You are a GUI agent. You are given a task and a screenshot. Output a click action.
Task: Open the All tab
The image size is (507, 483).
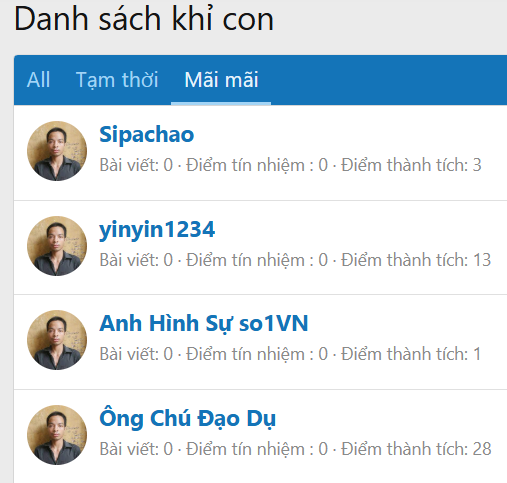(38, 80)
